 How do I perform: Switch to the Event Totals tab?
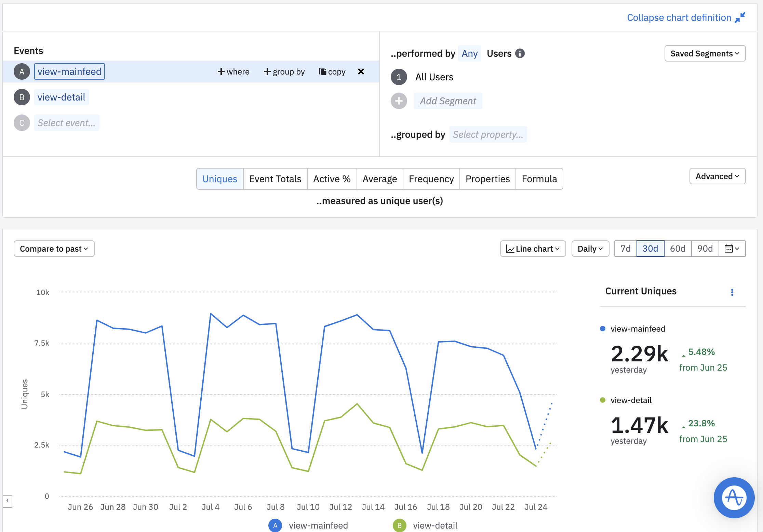(275, 179)
